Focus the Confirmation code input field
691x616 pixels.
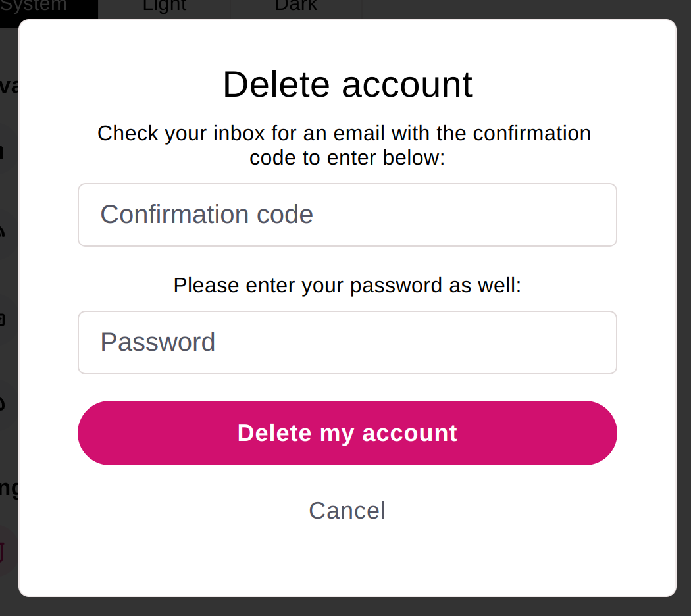click(x=347, y=215)
